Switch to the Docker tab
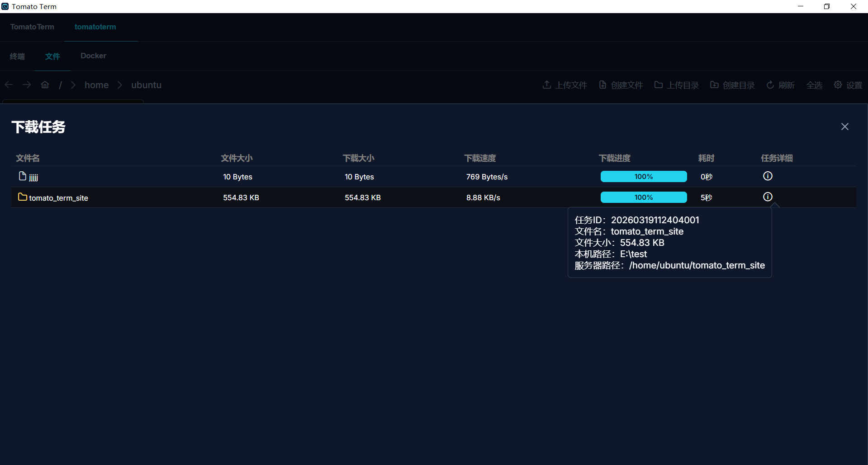The image size is (868, 465). point(93,56)
